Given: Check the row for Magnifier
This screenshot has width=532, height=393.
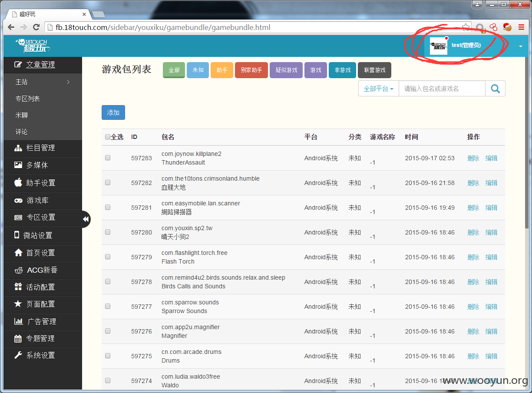Looking at the screenshot, I should 108,331.
